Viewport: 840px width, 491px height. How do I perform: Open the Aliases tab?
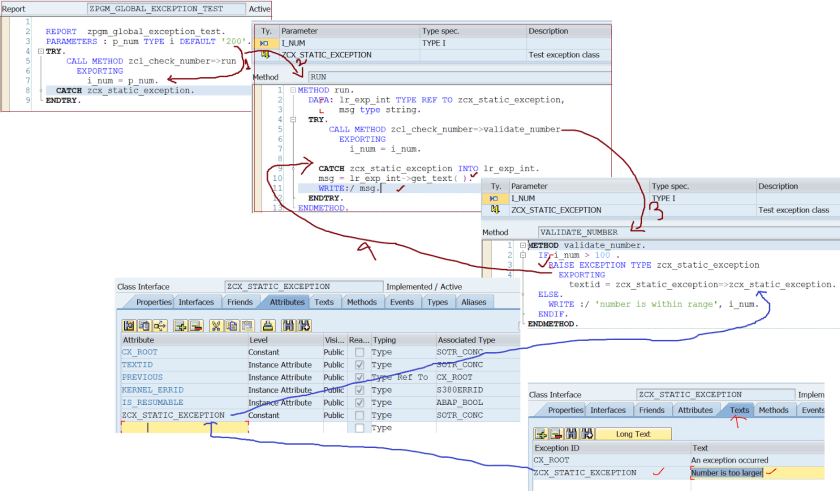473,302
